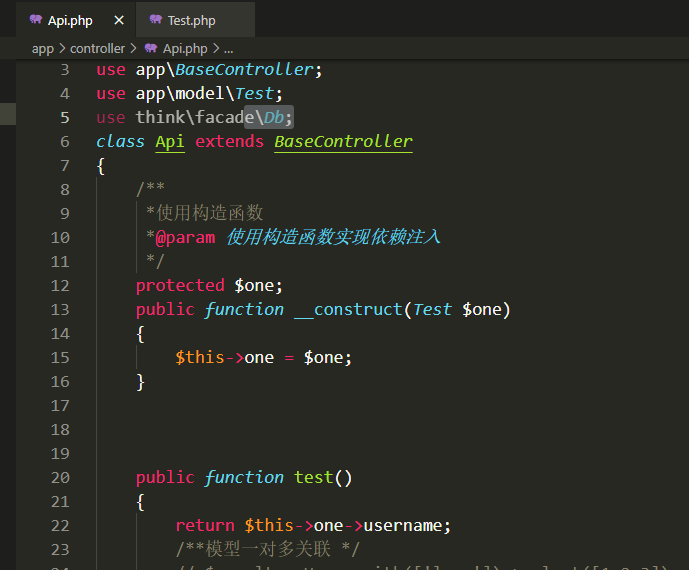This screenshot has height=570, width=689.
Task: Click the closing brace on line 16
Action: coord(140,381)
